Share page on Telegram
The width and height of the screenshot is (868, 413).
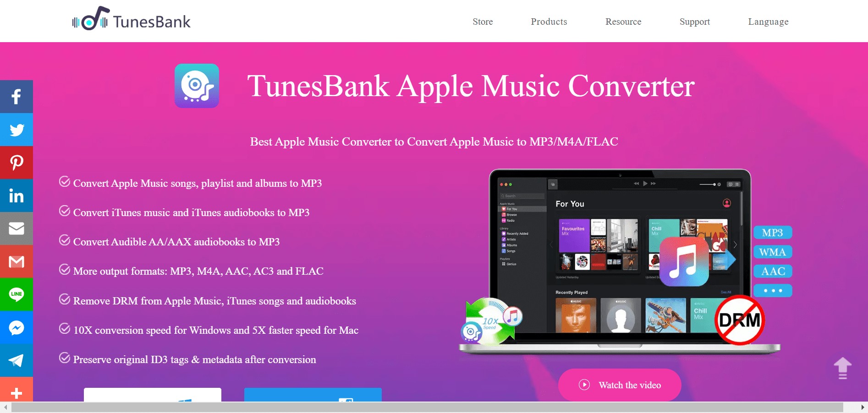16,360
